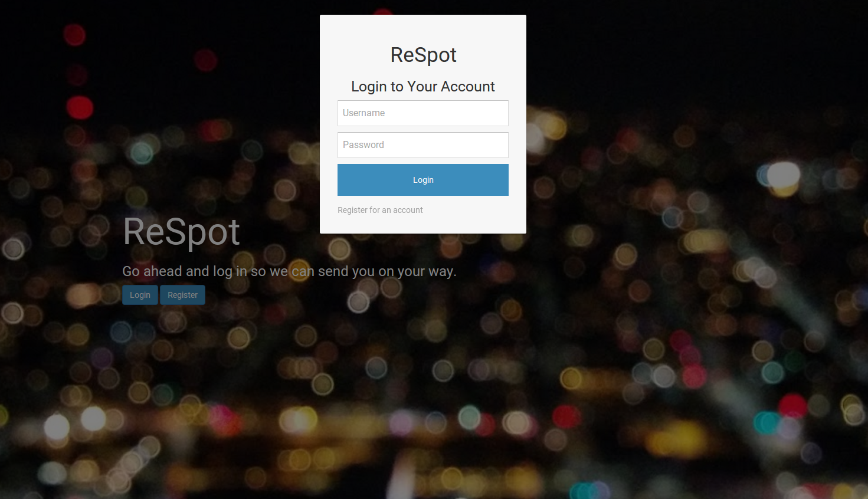Click the Login to Your Account heading
This screenshot has height=499, width=868.
point(423,87)
